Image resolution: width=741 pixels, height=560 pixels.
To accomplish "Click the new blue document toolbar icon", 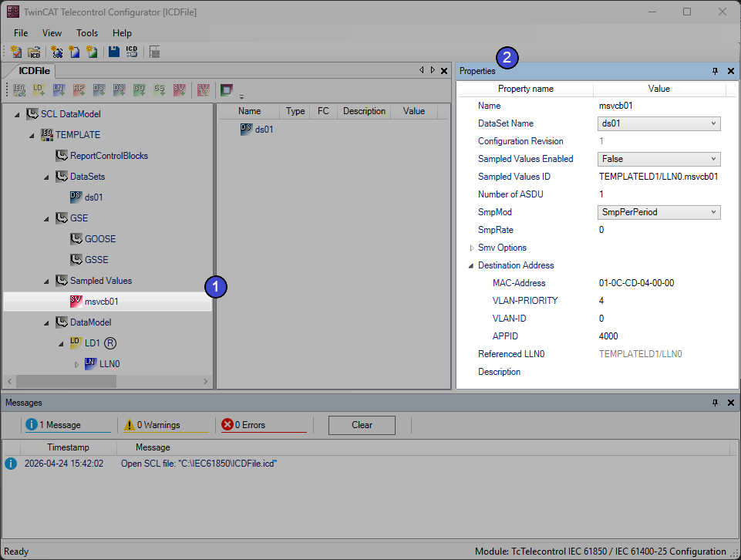I will coord(74,52).
